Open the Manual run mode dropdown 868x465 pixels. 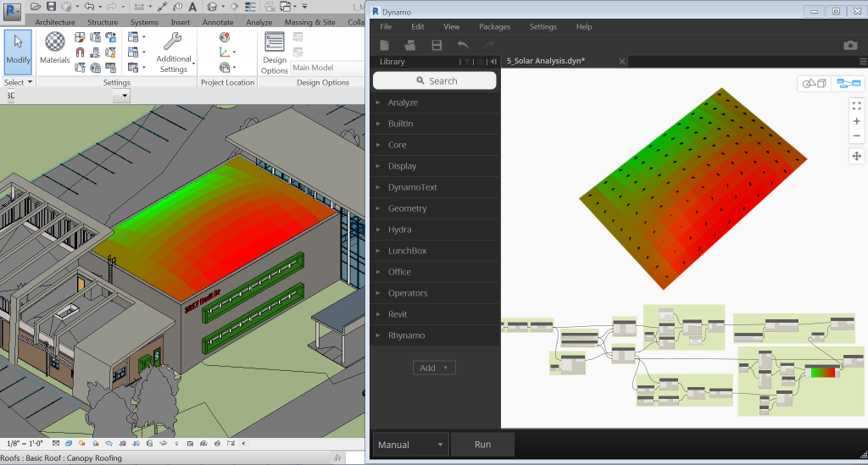[x=411, y=445]
